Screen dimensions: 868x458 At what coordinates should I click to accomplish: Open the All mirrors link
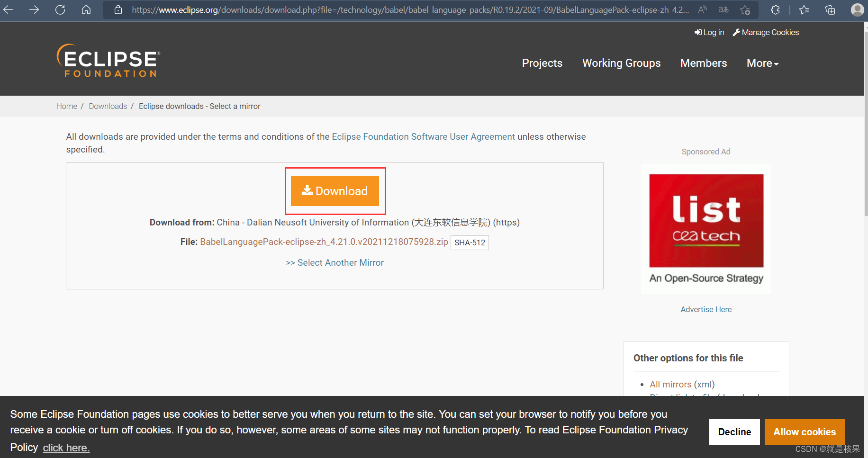(x=670, y=384)
